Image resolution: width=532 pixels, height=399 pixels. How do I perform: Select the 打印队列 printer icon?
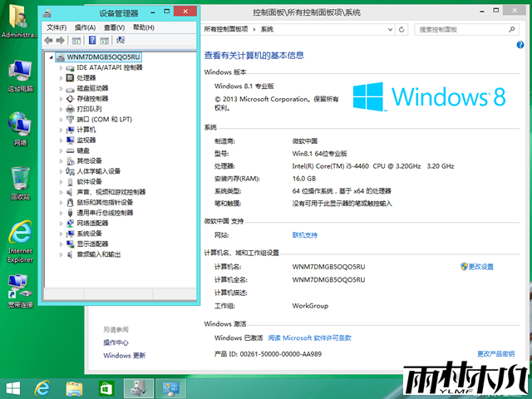[70, 109]
